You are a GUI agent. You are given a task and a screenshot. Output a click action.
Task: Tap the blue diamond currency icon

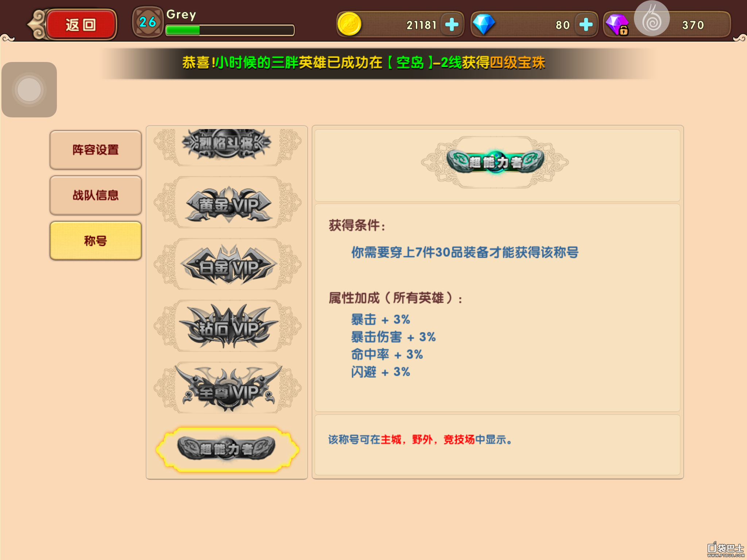coord(483,24)
